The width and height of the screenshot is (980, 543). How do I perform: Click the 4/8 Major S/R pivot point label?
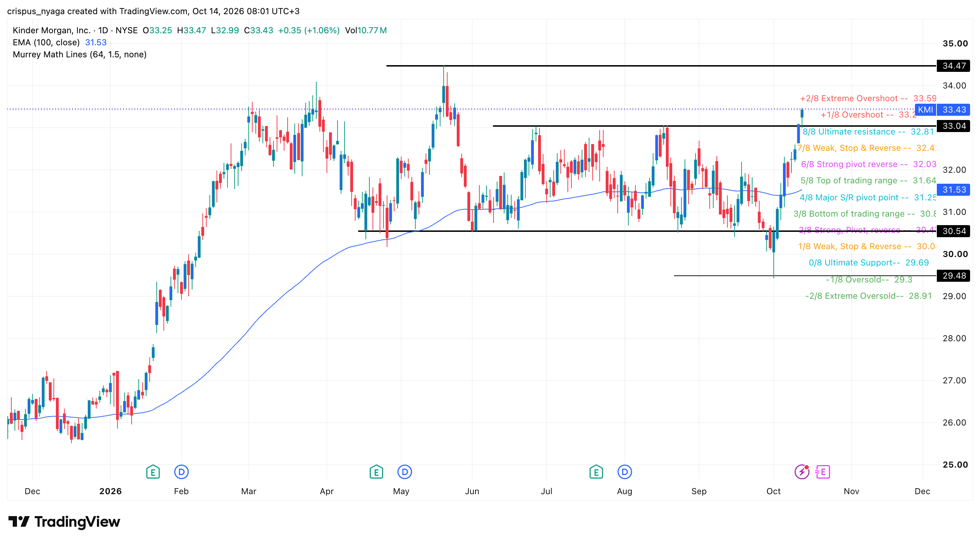[868, 198]
